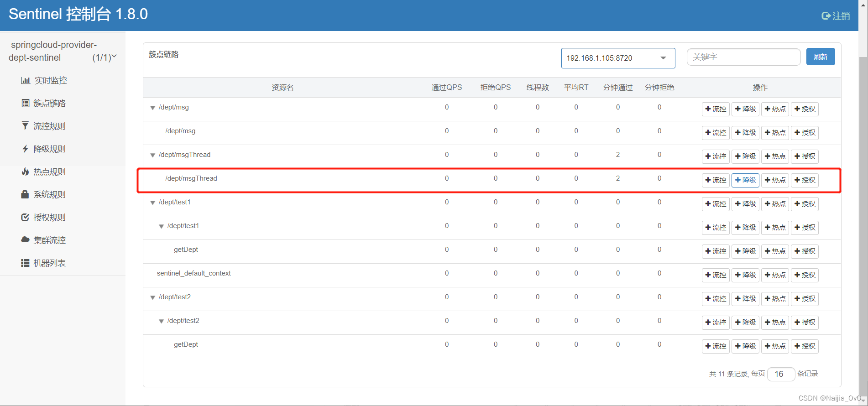Add 热点 rule for getDept under /dept/test2
The height and width of the screenshot is (406, 868).
[775, 346]
